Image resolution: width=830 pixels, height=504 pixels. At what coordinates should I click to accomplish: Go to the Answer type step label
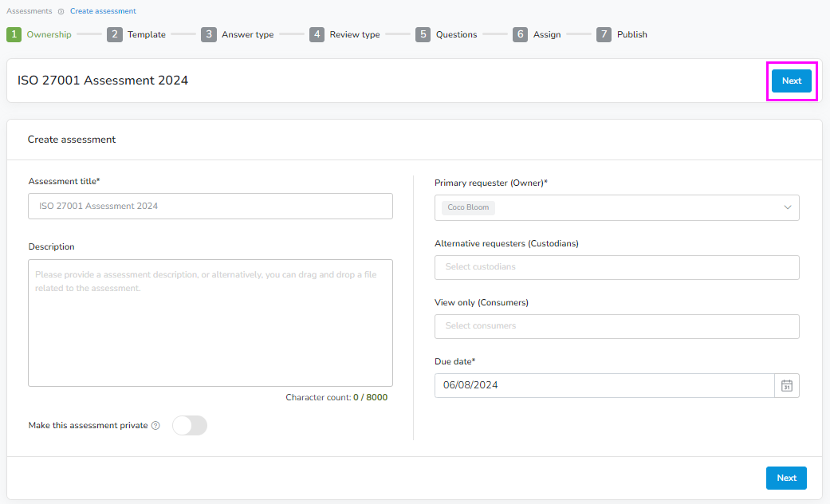pyautogui.click(x=247, y=34)
